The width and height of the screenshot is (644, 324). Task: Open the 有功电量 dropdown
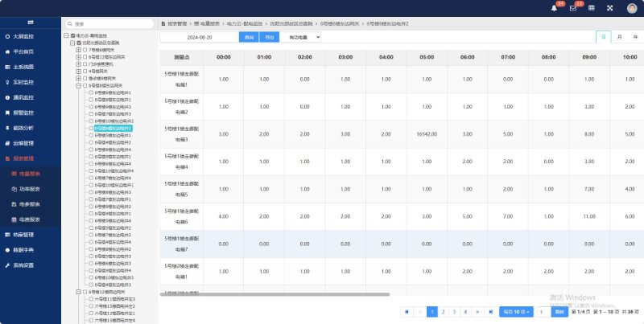299,37
